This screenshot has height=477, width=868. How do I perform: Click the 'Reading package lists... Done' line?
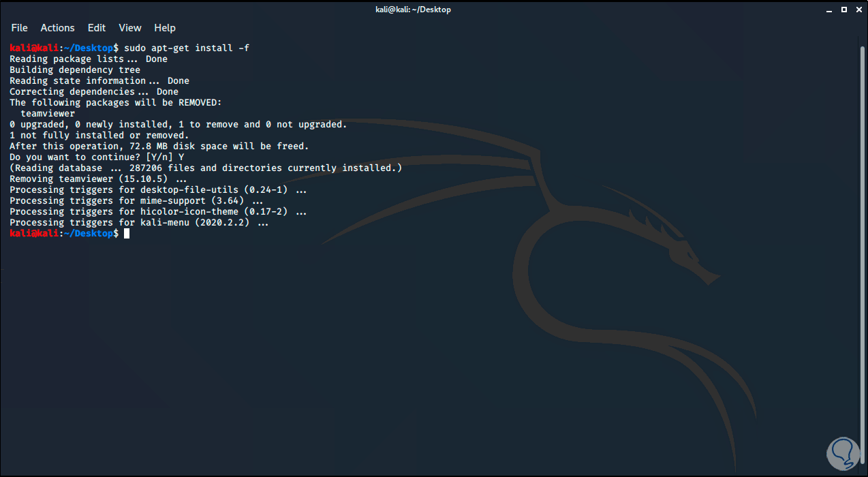pos(89,59)
